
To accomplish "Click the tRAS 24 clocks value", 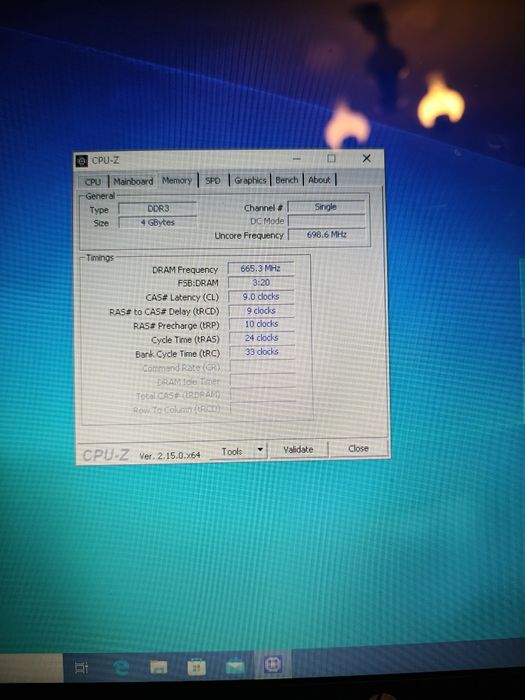I will (x=262, y=338).
